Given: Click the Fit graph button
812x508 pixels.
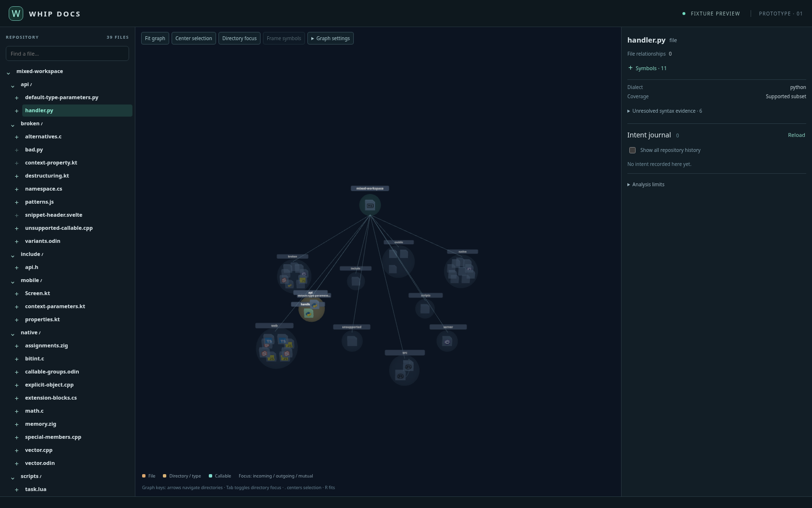Looking at the screenshot, I should coord(155,38).
